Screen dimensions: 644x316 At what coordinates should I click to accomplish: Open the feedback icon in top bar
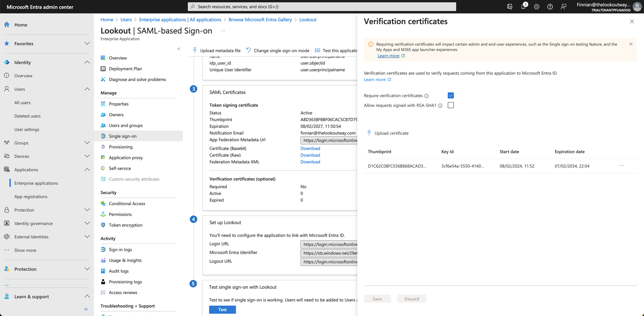pos(563,7)
